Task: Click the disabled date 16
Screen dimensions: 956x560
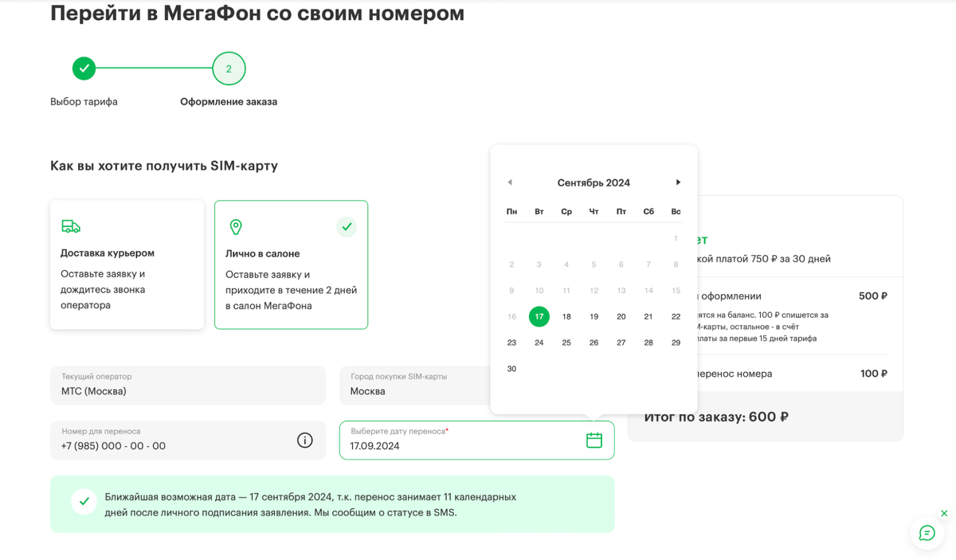Action: (x=511, y=316)
